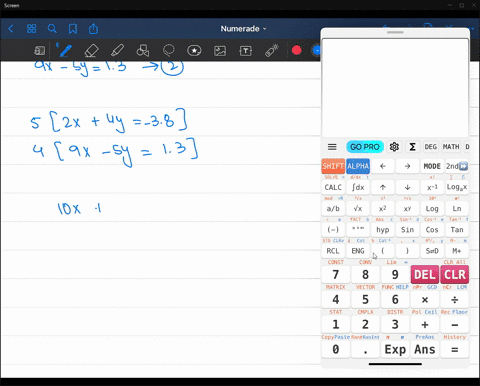Tap the division ÷ key
The height and width of the screenshot is (386, 480).
(x=455, y=300)
